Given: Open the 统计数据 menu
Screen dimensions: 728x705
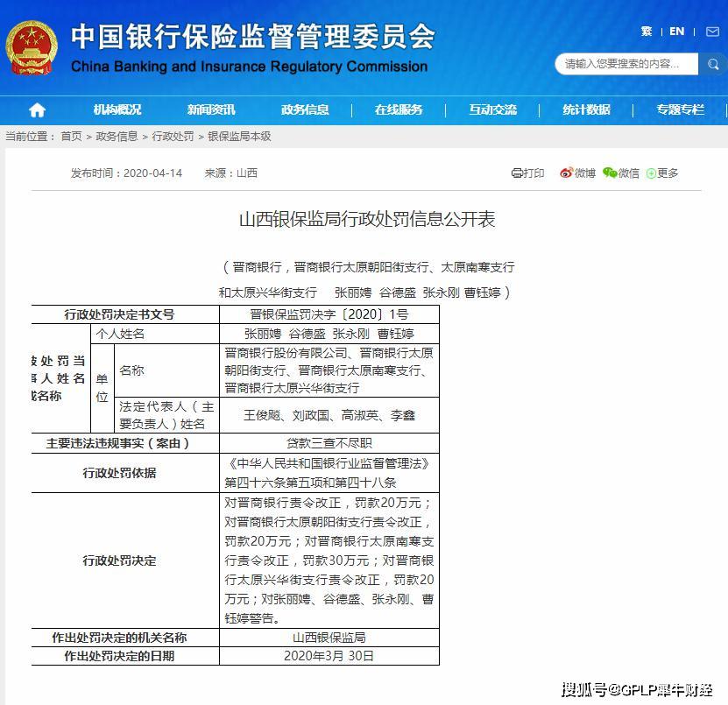Looking at the screenshot, I should tap(586, 110).
